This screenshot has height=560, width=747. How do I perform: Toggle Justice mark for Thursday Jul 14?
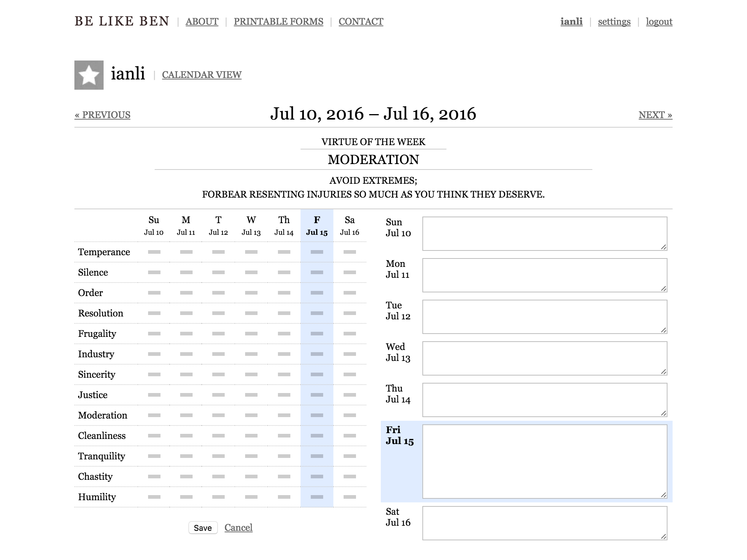click(284, 395)
